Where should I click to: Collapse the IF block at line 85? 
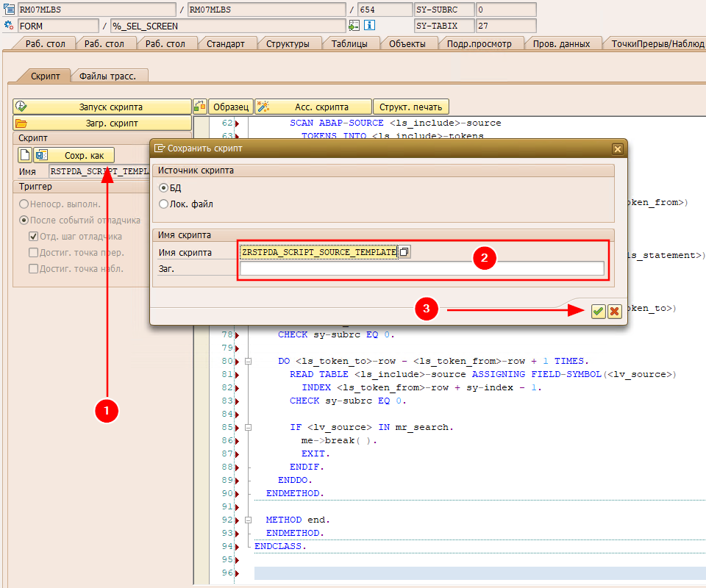248,428
